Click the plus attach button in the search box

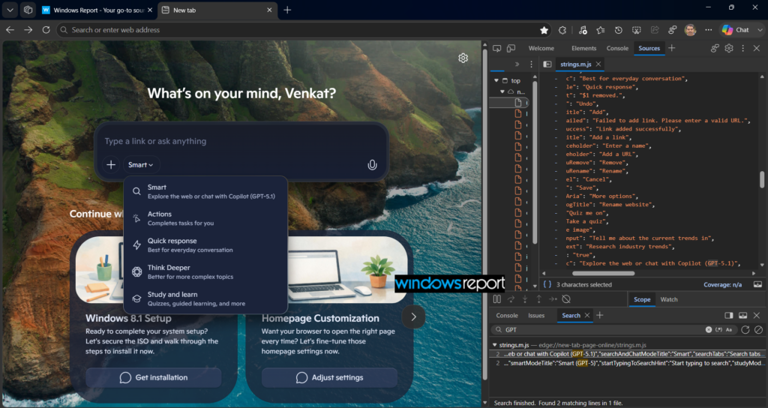tap(111, 165)
